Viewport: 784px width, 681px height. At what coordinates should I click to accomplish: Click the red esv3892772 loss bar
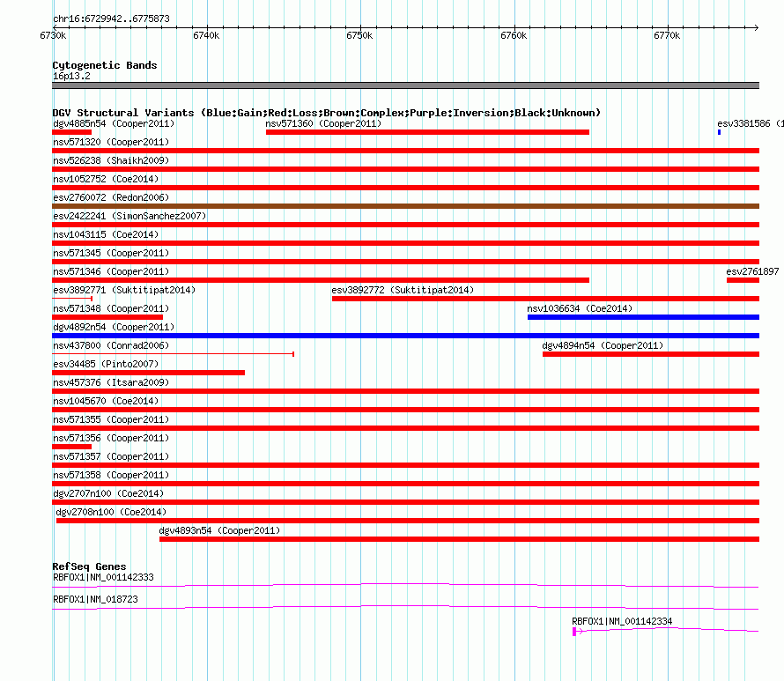click(x=545, y=299)
